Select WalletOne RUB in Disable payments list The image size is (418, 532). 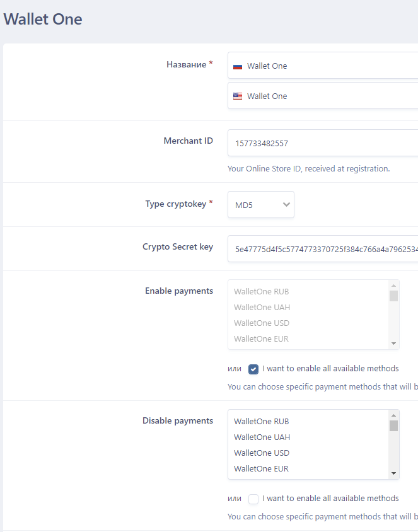coord(262,421)
